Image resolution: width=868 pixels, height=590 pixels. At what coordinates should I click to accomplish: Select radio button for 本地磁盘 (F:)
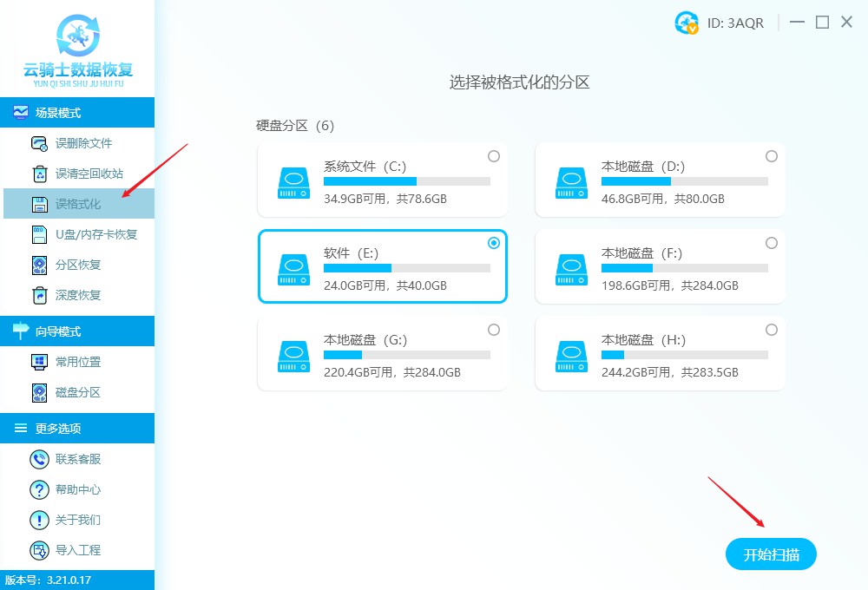tap(771, 243)
